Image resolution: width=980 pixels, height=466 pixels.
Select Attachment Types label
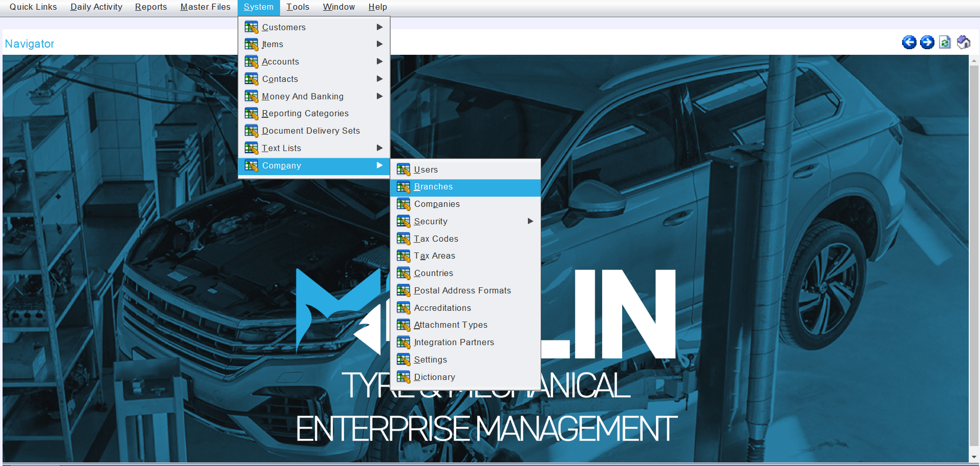[x=451, y=325]
